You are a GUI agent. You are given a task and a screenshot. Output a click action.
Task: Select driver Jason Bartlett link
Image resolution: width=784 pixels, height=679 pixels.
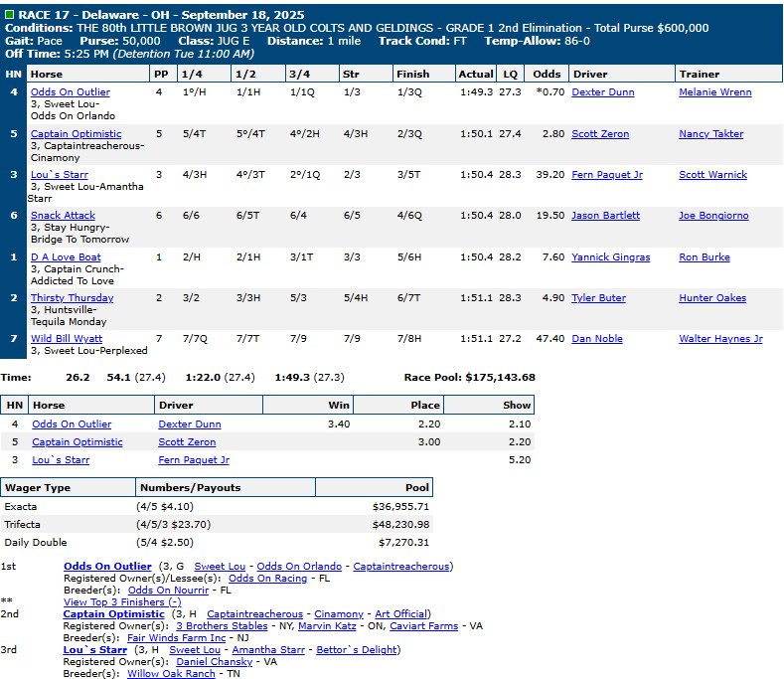point(605,215)
